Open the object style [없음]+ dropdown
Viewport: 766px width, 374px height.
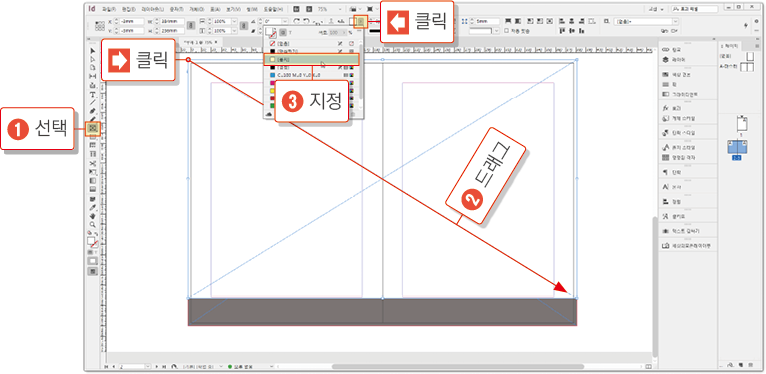coord(676,21)
